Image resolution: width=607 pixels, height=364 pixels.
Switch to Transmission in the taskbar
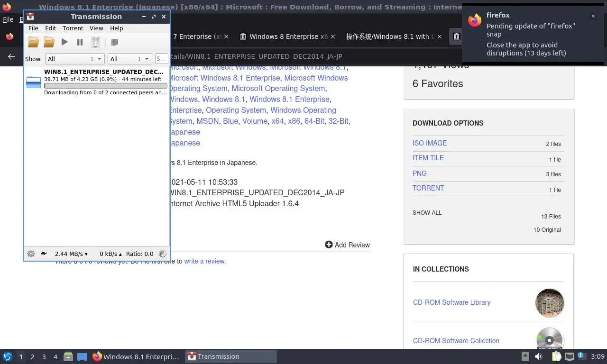[231, 356]
